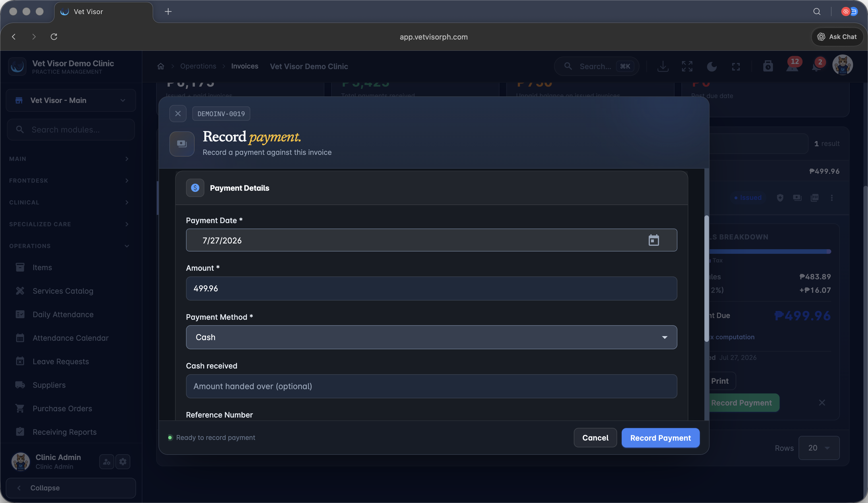Focus the Search modules field
This screenshot has height=503, width=868.
click(71, 130)
